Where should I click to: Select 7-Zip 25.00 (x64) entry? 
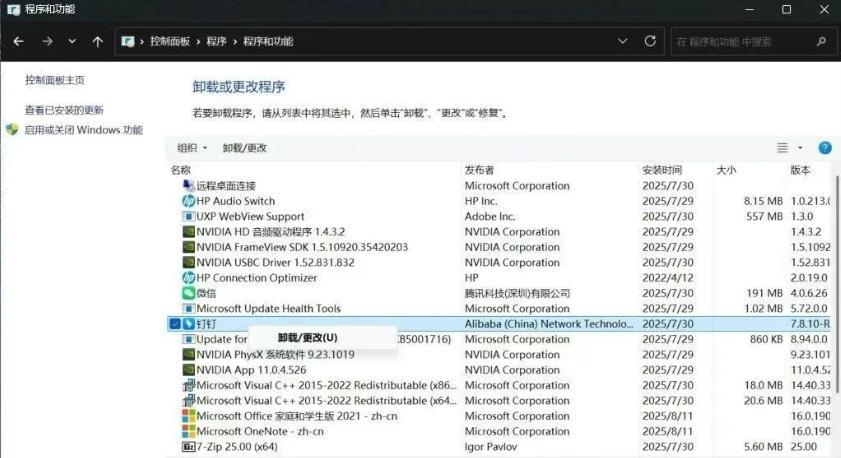237,447
